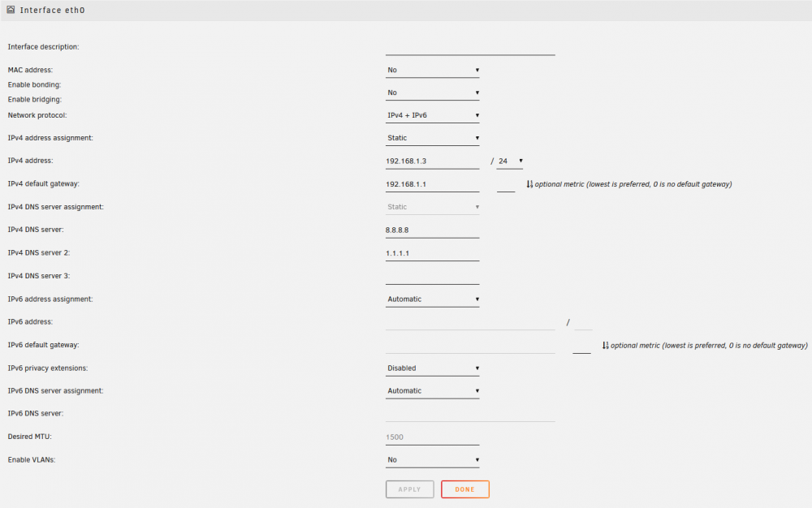Click the DONE button
This screenshot has height=508, width=812.
tap(465, 489)
